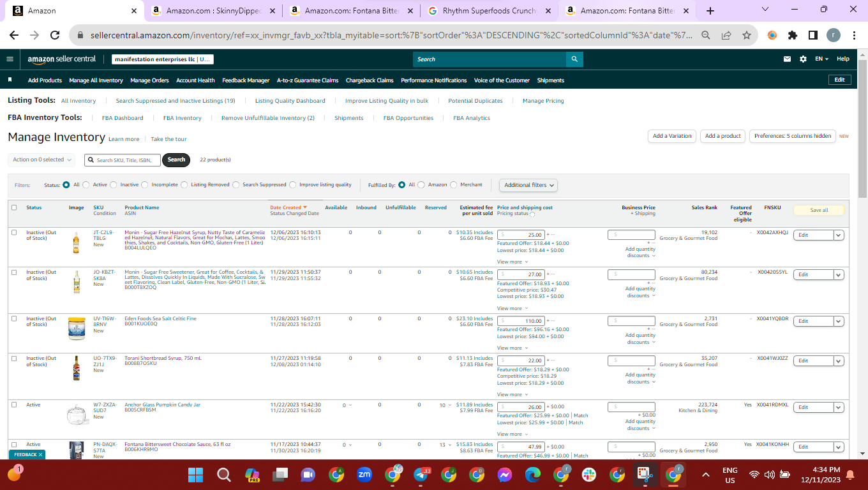Viewport: 868px width, 490px height.
Task: Open the Edit dropdown arrow for Monin Hazelnut row
Action: coord(839,235)
